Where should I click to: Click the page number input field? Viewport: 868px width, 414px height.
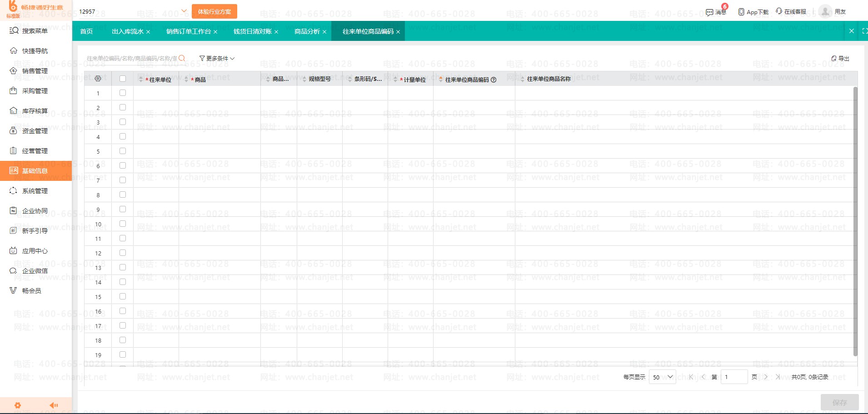[x=734, y=377]
